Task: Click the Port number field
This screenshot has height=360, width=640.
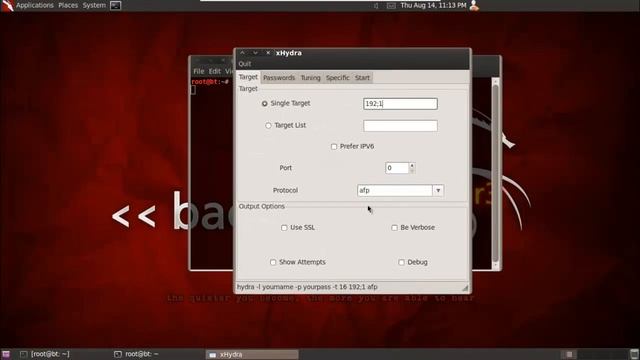Action: (x=397, y=168)
